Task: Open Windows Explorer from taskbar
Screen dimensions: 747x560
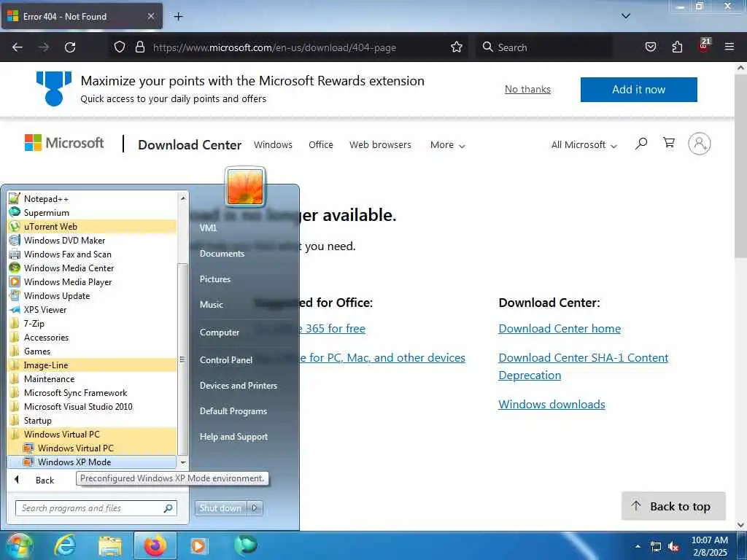Action: click(x=110, y=545)
